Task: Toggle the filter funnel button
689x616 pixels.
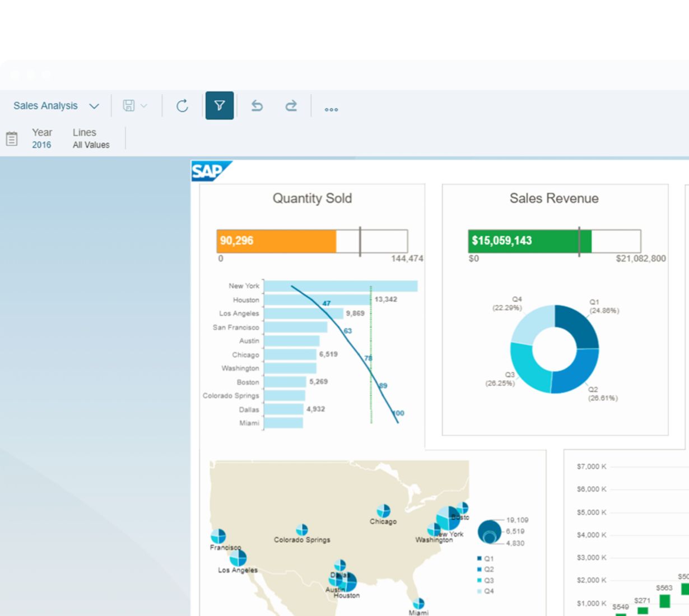Action: click(220, 106)
